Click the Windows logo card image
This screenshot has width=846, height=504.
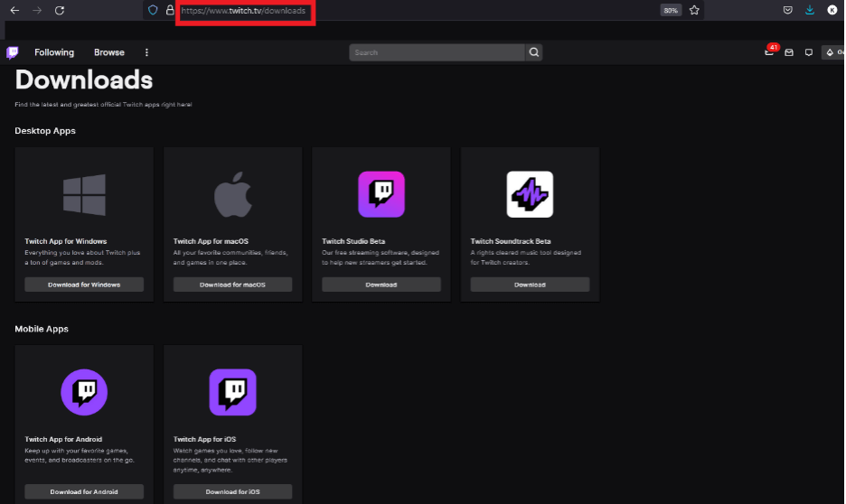pos(84,194)
